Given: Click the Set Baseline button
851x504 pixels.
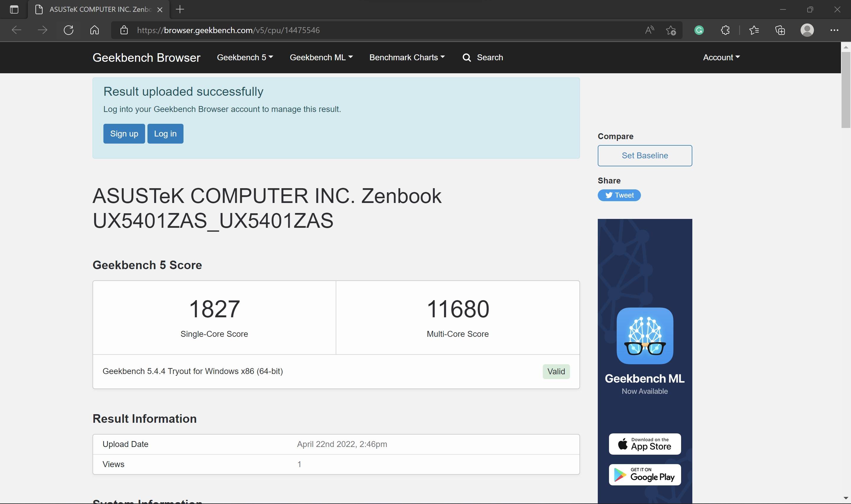Looking at the screenshot, I should tap(644, 156).
